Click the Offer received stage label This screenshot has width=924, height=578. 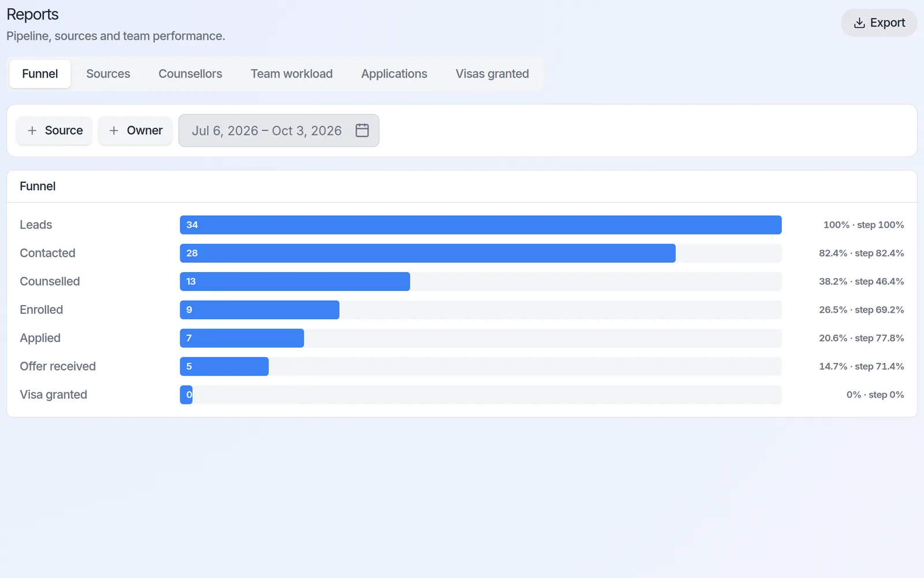coord(58,366)
